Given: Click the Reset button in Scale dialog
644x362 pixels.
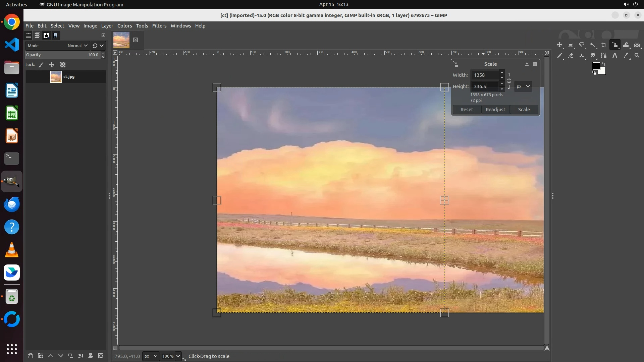Looking at the screenshot, I should click(467, 110).
